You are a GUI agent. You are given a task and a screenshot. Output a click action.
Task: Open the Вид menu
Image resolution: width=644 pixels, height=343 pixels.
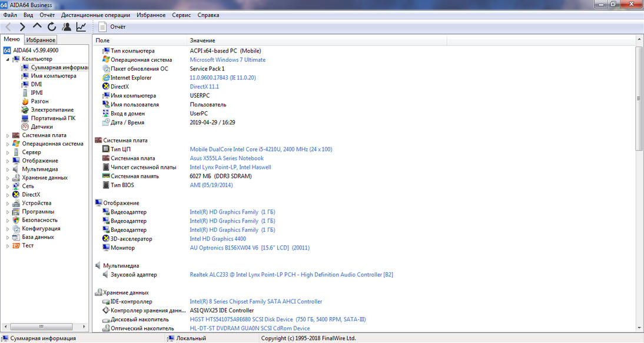coord(28,15)
